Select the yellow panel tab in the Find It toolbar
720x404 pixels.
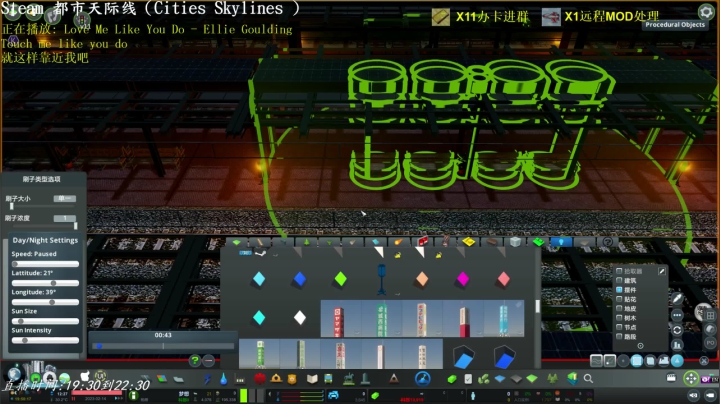pyautogui.click(x=468, y=242)
